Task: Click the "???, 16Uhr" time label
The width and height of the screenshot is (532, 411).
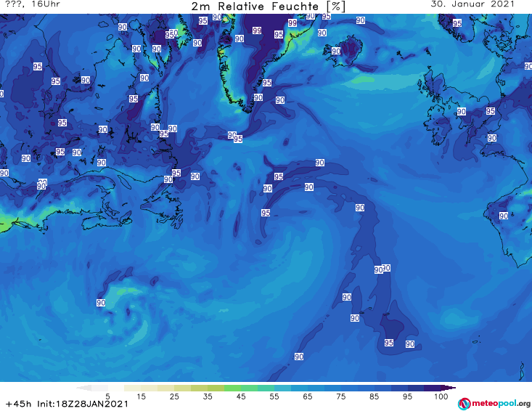Action: (33, 4)
